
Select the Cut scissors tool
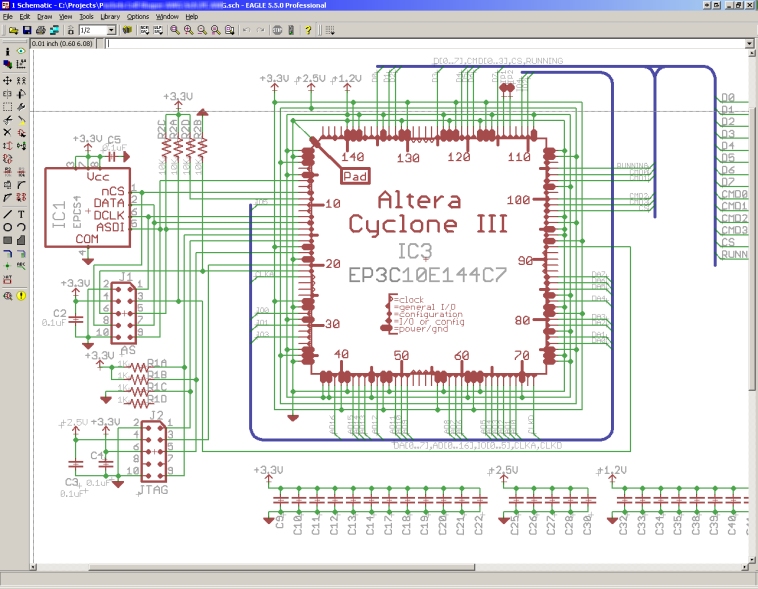(x=7, y=119)
